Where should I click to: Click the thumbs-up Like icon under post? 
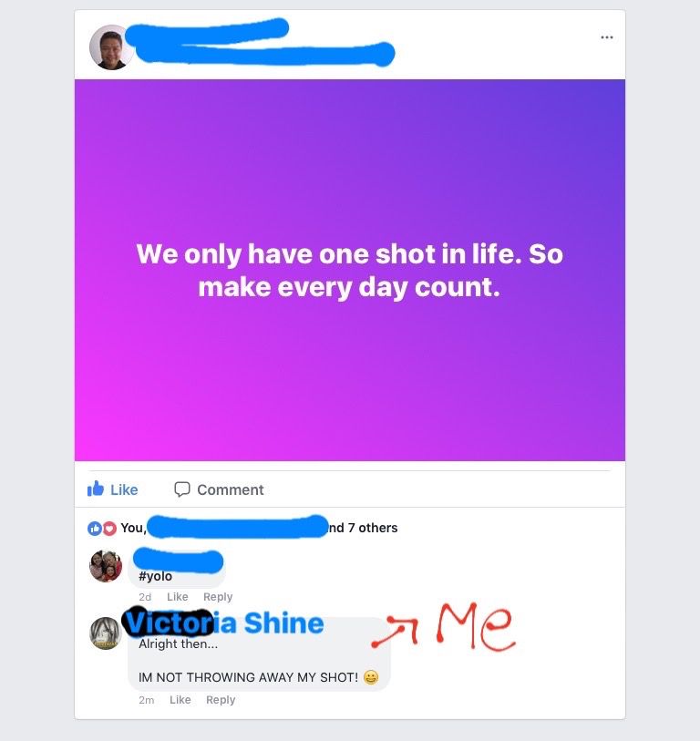point(96,489)
